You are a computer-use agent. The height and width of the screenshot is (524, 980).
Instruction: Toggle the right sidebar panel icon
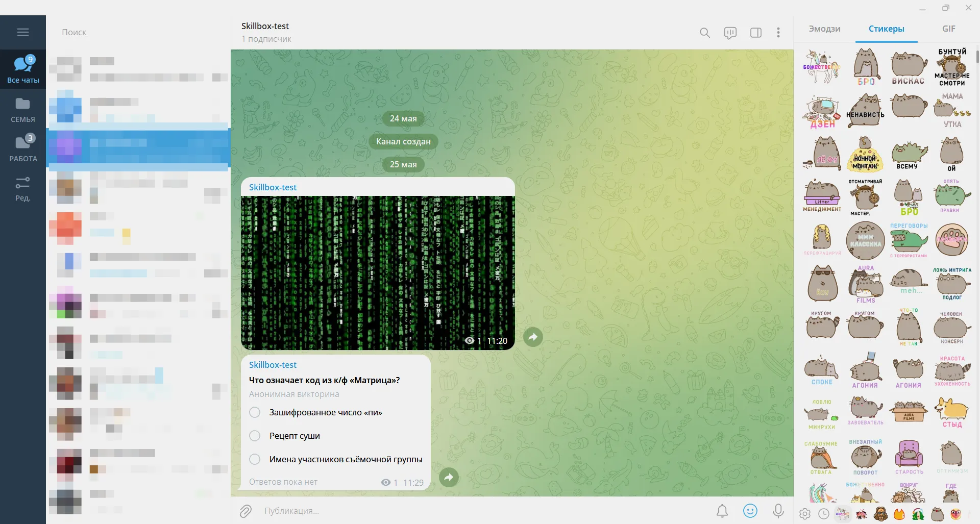(x=756, y=33)
